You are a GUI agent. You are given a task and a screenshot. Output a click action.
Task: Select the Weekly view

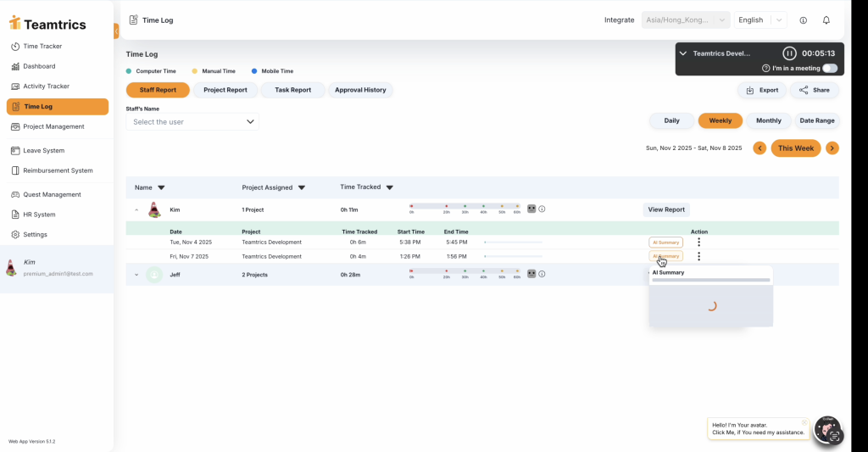point(721,120)
